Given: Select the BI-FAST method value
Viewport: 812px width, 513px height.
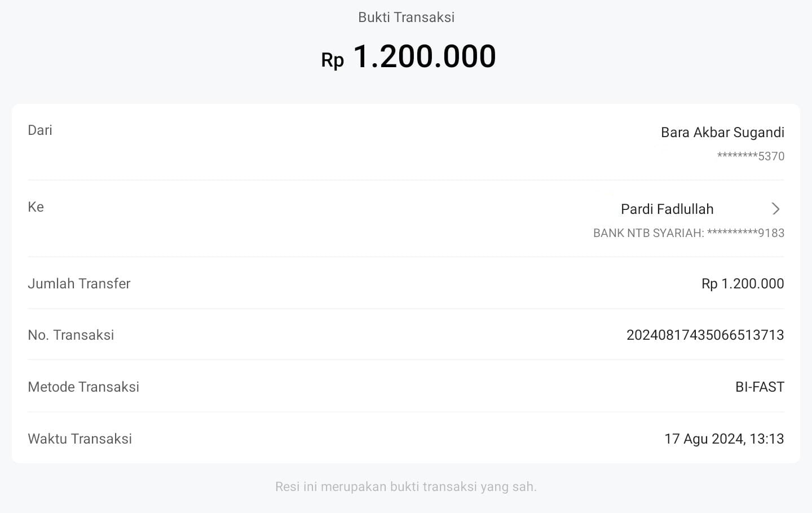Looking at the screenshot, I should point(760,387).
